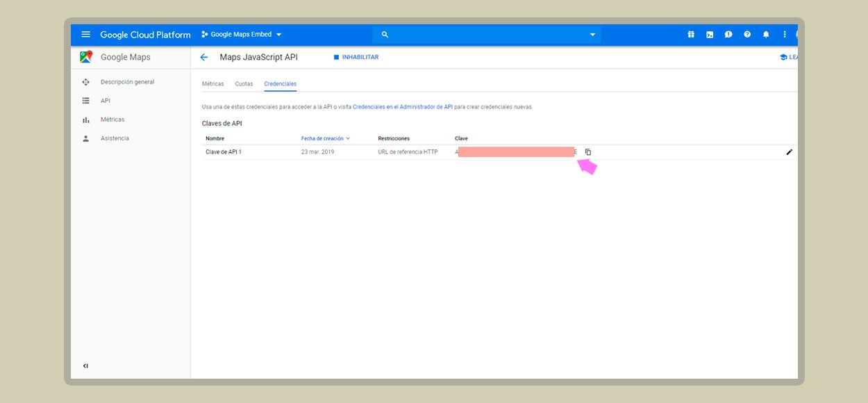Viewport: 868px width, 403px height.
Task: Collapse the sidebar with the chevron icon
Action: [x=85, y=365]
